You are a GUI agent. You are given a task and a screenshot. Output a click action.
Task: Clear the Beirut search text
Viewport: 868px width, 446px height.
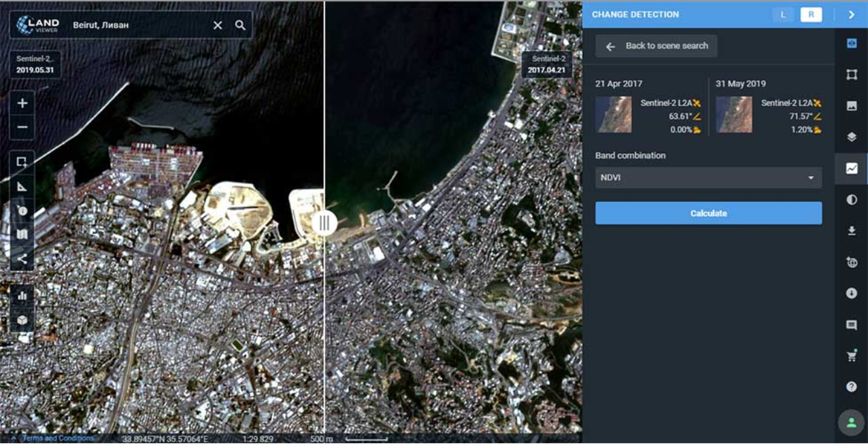pyautogui.click(x=218, y=25)
